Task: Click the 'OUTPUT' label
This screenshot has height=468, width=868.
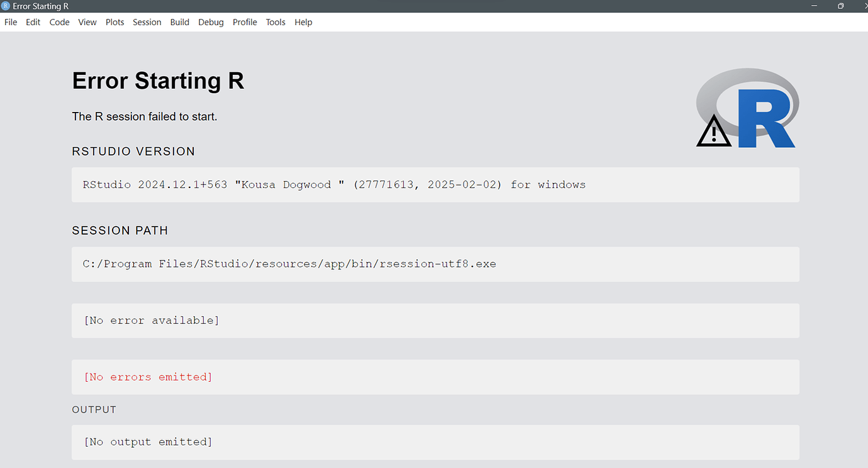Action: tap(94, 409)
